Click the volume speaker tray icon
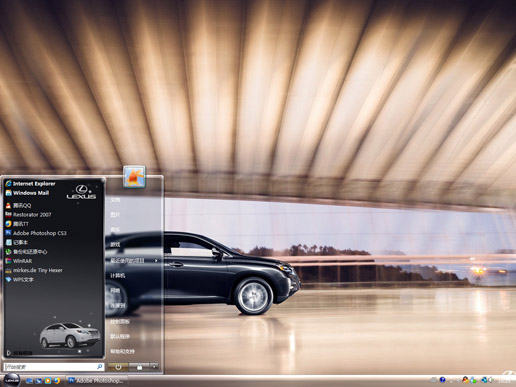The height and width of the screenshot is (387, 516). pos(490,380)
